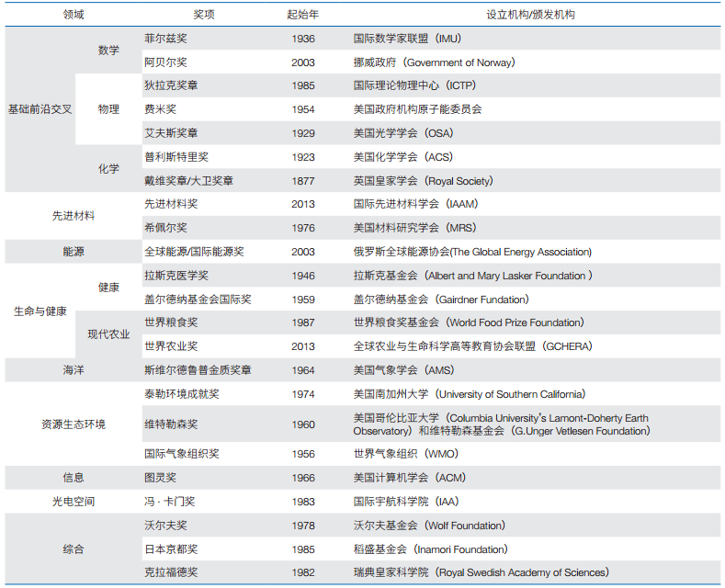Click the year 1877 cell
The height and width of the screenshot is (588, 725).
(303, 181)
